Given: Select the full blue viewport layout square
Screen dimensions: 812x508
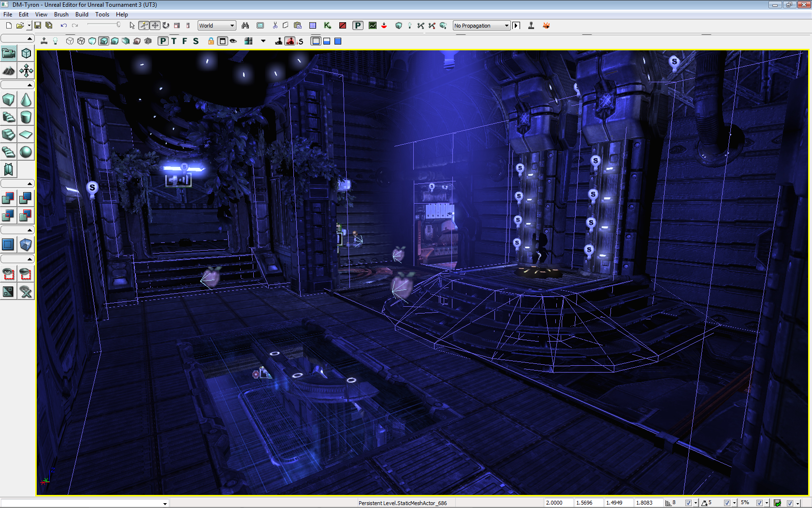Looking at the screenshot, I should (x=338, y=41).
